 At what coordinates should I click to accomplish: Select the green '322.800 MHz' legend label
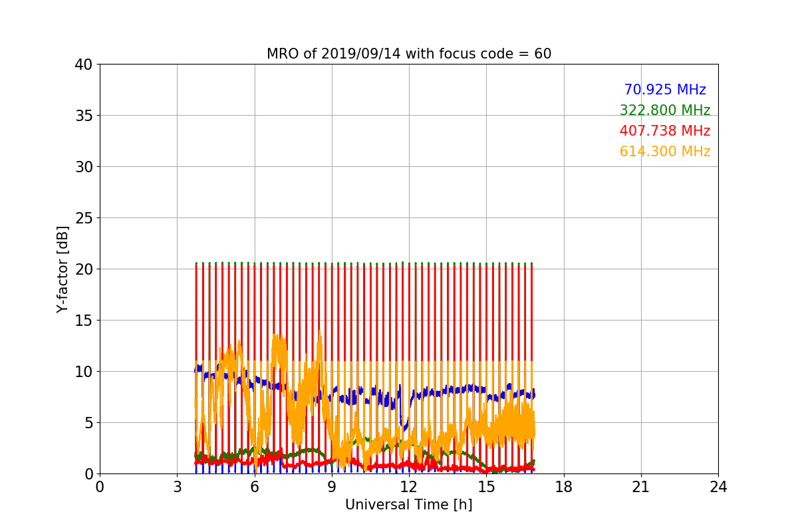[x=665, y=110]
